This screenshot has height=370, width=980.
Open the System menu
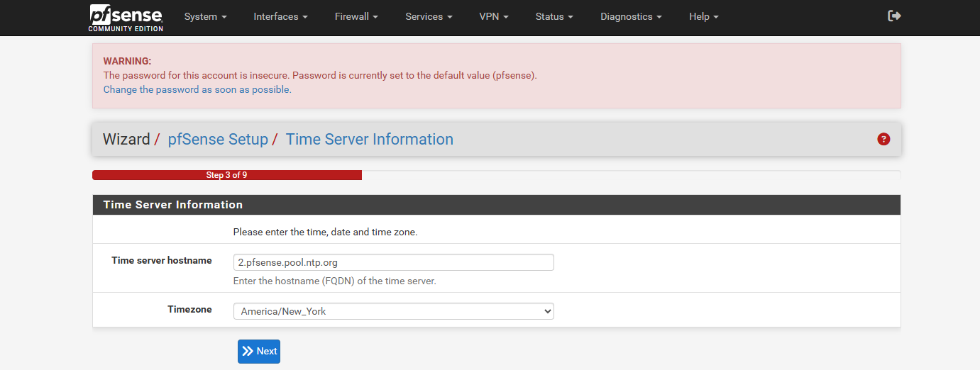click(x=205, y=16)
